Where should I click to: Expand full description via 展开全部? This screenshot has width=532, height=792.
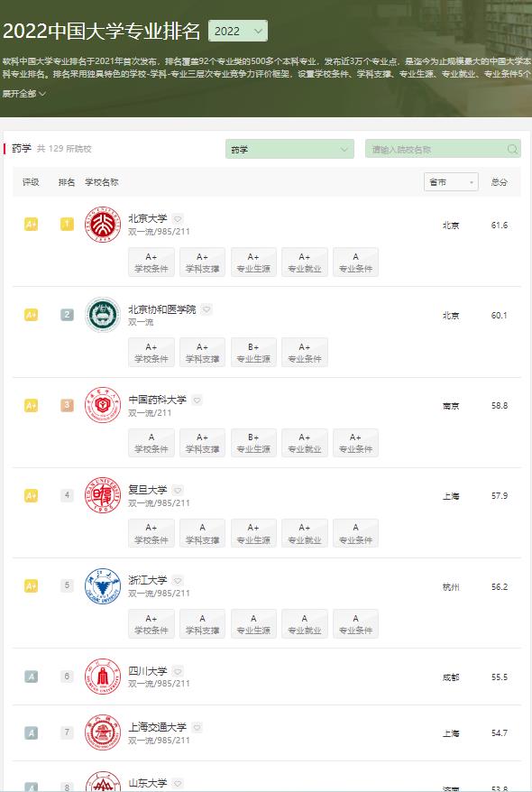pyautogui.click(x=24, y=94)
